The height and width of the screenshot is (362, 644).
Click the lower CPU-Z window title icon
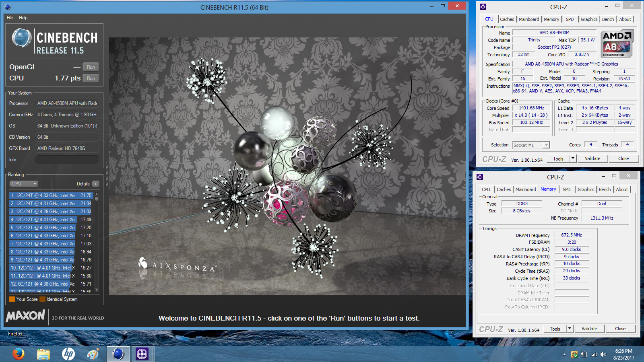coord(480,177)
